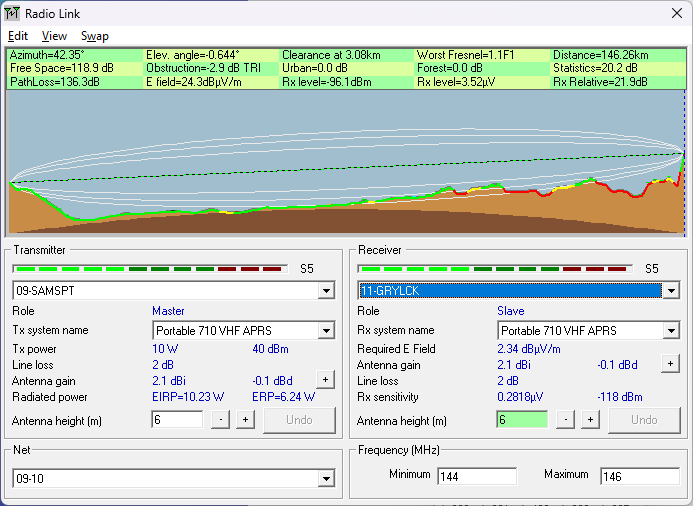Decrease receiver antenna height with minus button
Screen dimensions: 693x506
pyautogui.click(x=565, y=419)
